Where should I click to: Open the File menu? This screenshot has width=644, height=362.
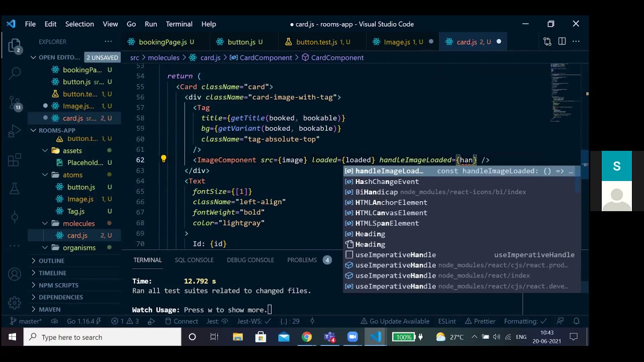point(30,24)
